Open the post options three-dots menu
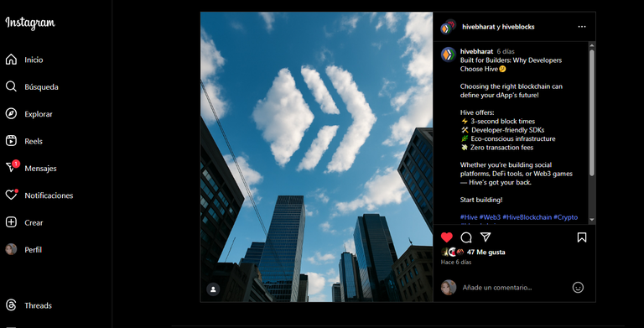 (582, 27)
